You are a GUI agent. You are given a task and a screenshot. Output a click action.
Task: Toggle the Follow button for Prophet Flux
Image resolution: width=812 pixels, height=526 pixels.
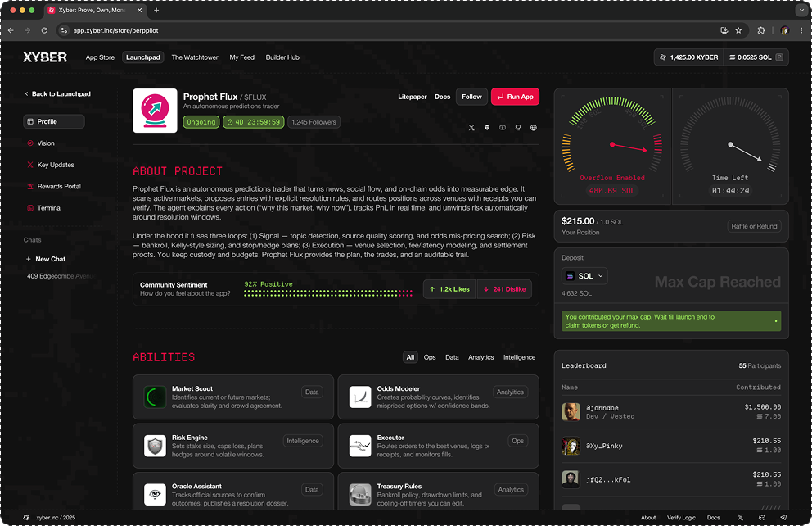pos(471,97)
